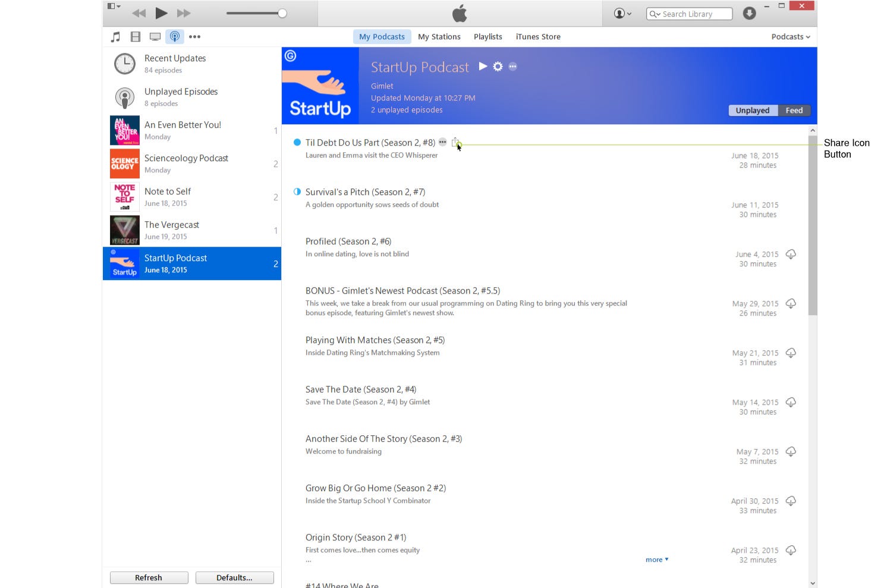The image size is (887, 588).
Task: Expand more description for Origin Story
Action: [657, 559]
